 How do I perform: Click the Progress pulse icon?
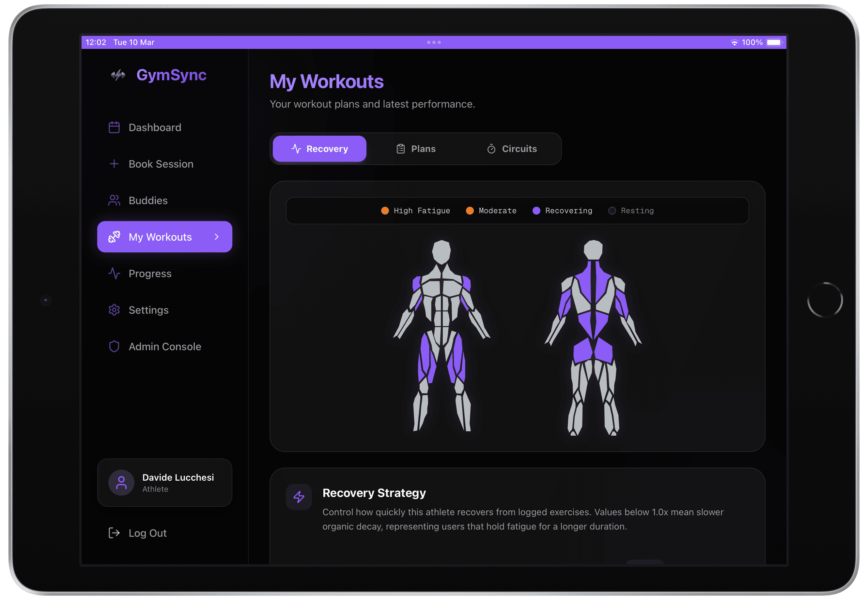tap(114, 273)
